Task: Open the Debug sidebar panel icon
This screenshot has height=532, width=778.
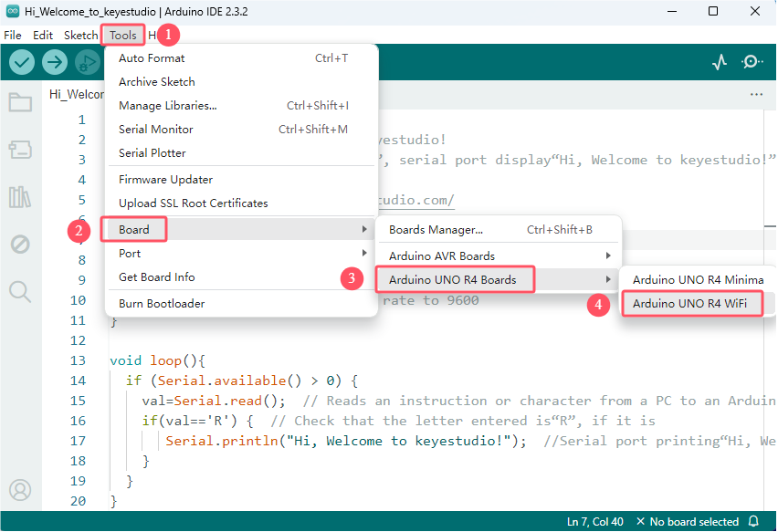Action: coord(20,244)
